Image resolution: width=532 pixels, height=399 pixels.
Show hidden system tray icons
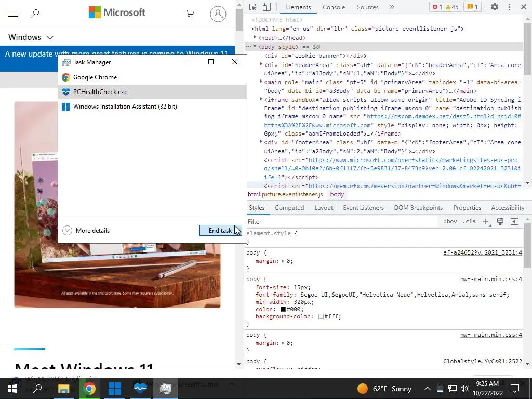(428, 389)
